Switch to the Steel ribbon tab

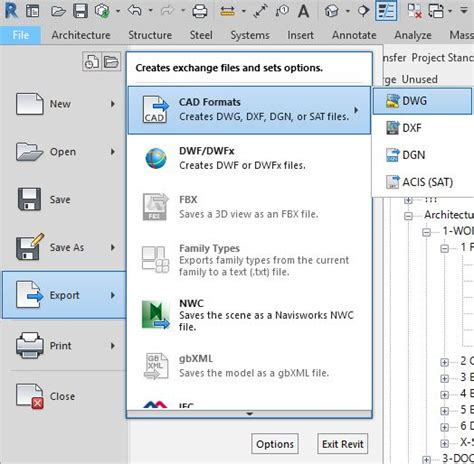click(201, 35)
